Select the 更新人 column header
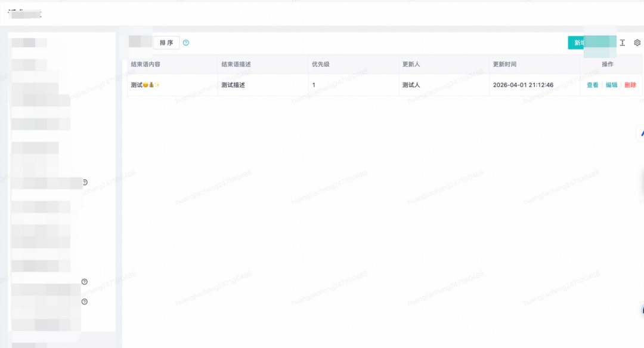644x348 pixels. click(x=444, y=64)
